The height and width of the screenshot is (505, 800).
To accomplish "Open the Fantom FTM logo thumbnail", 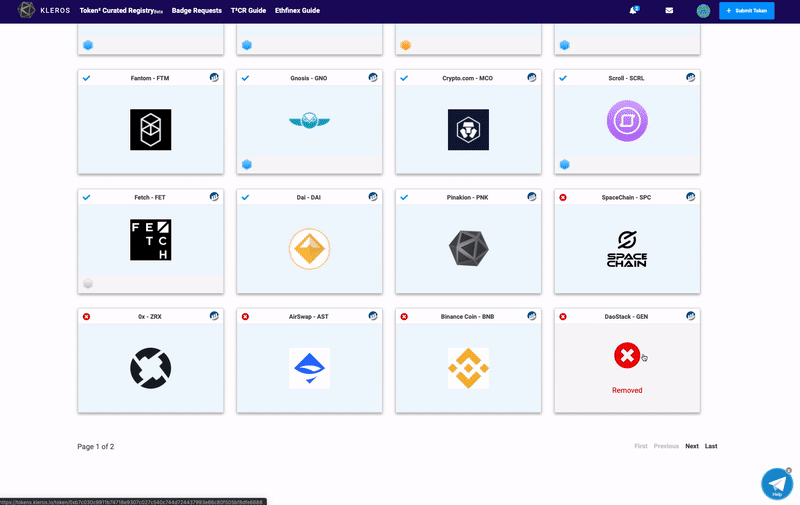I will coord(151,130).
